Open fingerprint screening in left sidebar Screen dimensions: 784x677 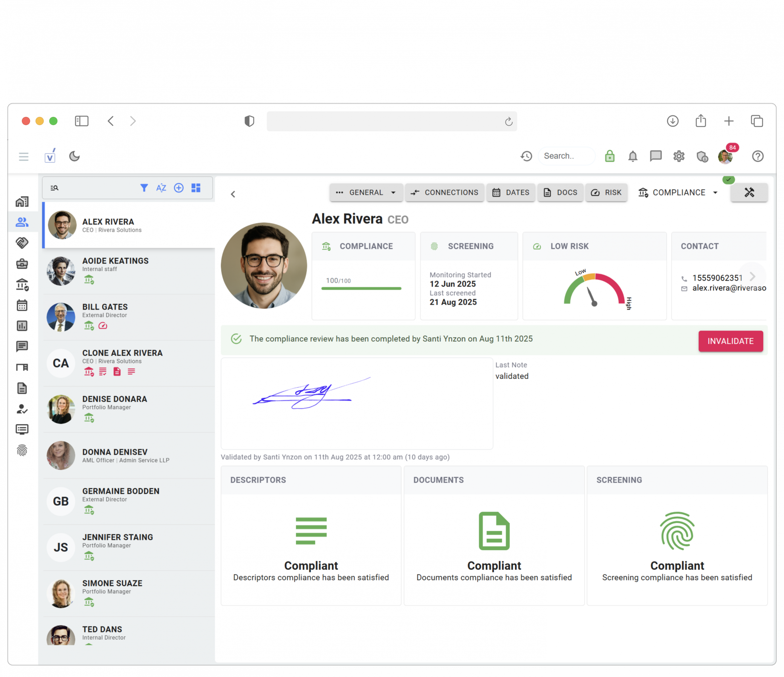(22, 451)
